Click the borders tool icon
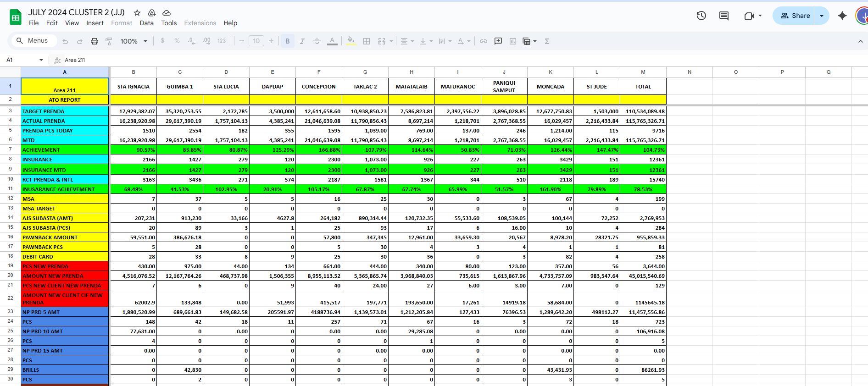 click(x=367, y=41)
